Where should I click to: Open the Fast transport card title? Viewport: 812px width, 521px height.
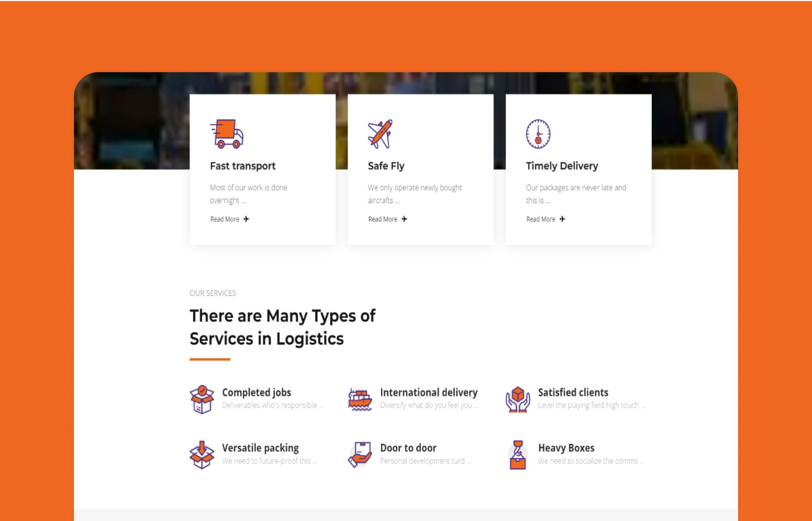pyautogui.click(x=243, y=166)
